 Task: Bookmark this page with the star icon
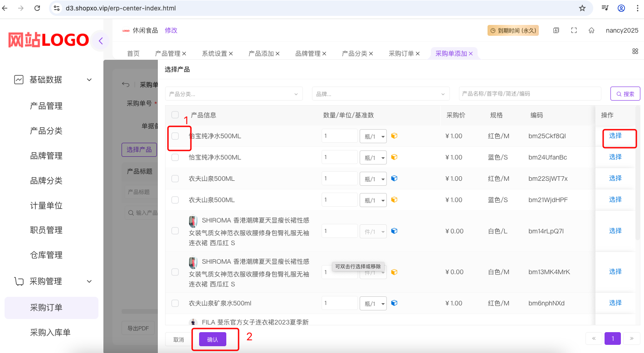click(x=582, y=8)
